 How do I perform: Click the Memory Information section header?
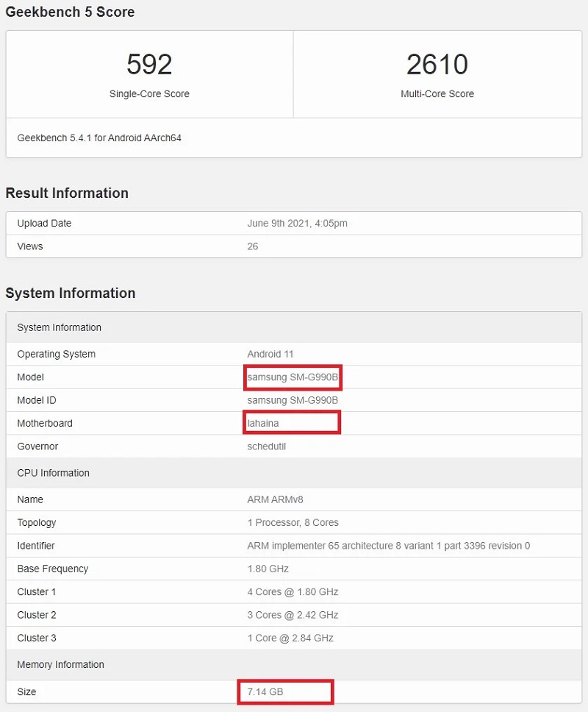coord(60,664)
